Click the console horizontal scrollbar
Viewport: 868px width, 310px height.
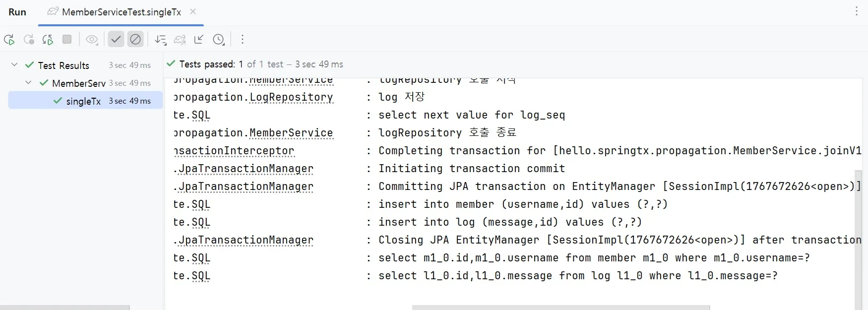[560, 308]
